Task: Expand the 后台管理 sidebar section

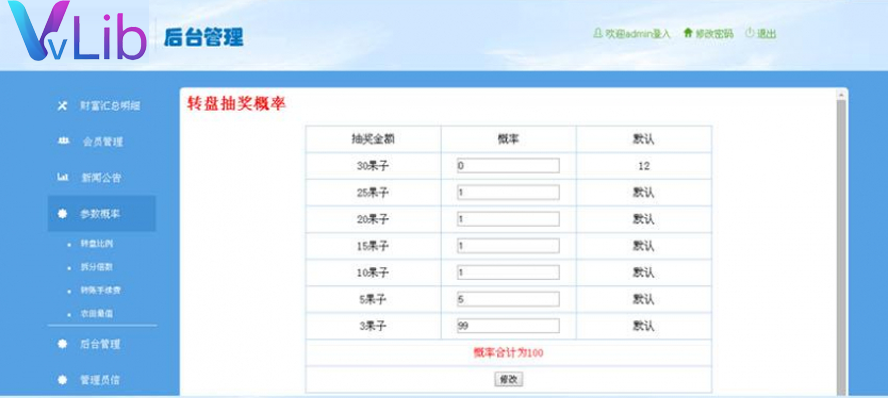Action: click(101, 344)
